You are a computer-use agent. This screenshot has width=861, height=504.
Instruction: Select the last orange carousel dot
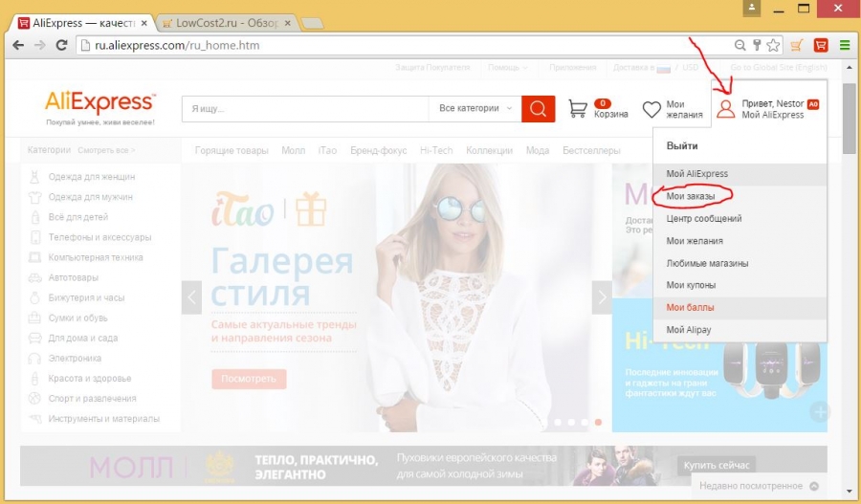tap(598, 422)
